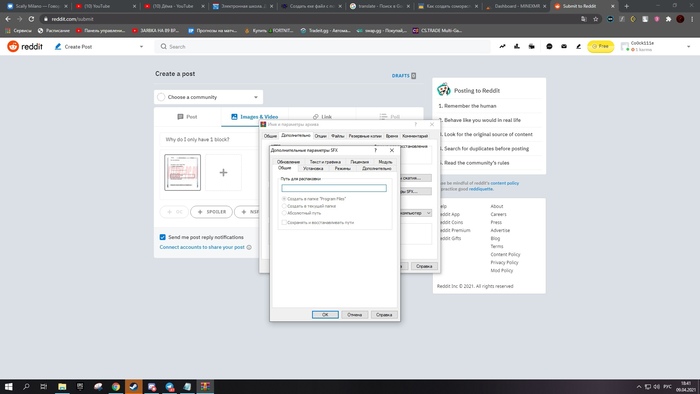
Task: Click 'Справка' button in the archive dialog
Action: pos(424,266)
